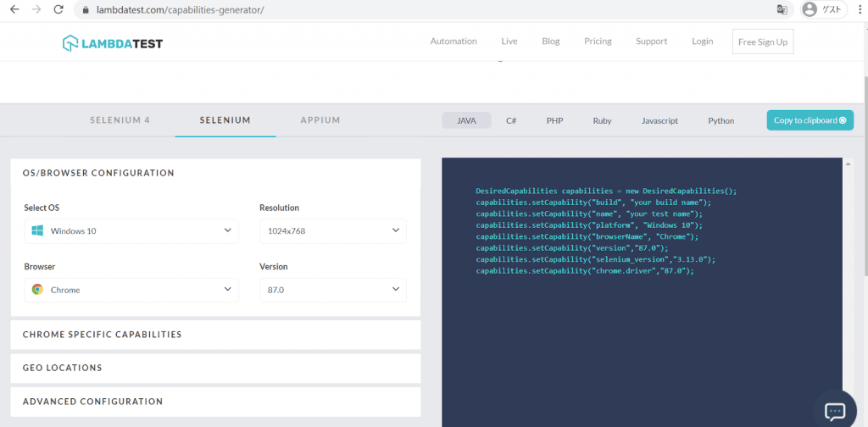Expand the Geo Locations section
The width and height of the screenshot is (868, 427).
[x=215, y=368]
